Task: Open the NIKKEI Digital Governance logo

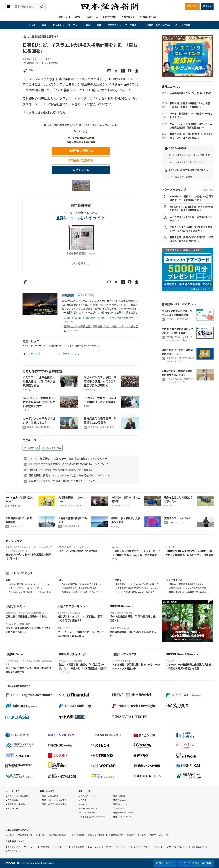Action: click(x=29, y=695)
